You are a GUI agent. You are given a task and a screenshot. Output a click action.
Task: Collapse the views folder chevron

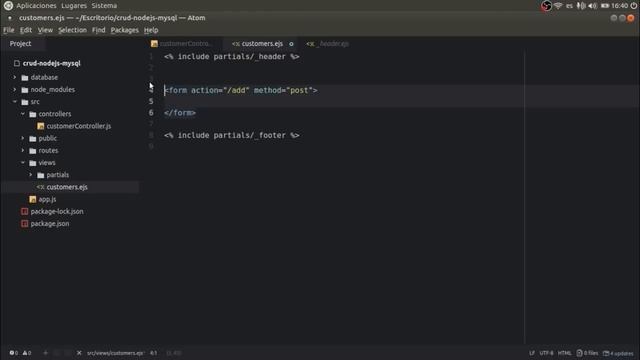pos(23,163)
